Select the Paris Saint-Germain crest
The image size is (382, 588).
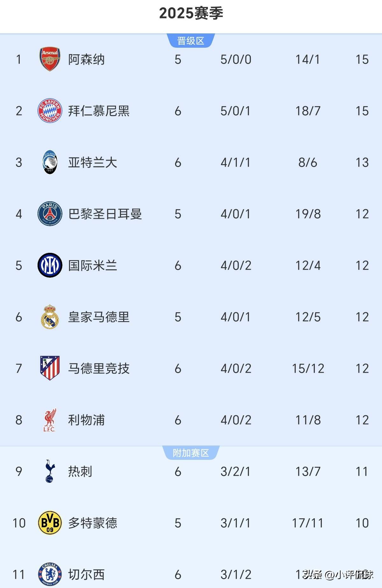(x=50, y=214)
